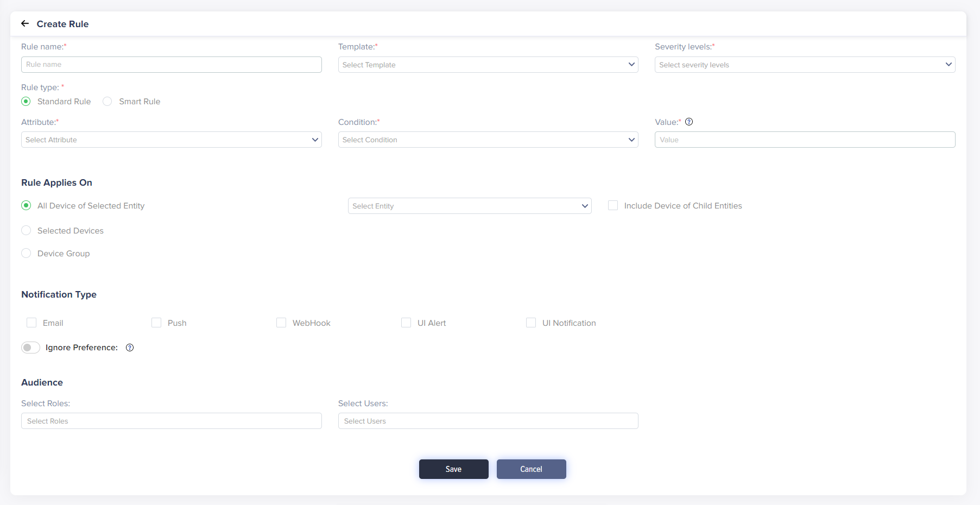The width and height of the screenshot is (980, 505).
Task: Check Include Device of Child Entities
Action: (x=613, y=205)
